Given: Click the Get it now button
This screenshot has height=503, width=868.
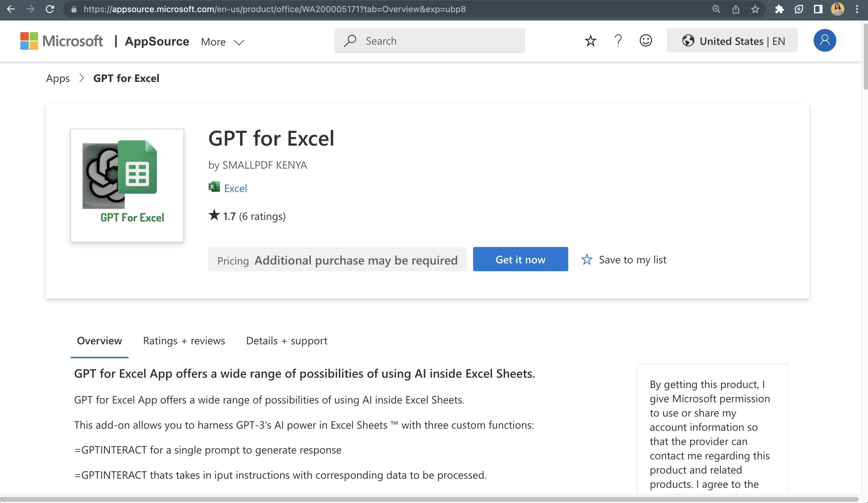Looking at the screenshot, I should [x=520, y=259].
